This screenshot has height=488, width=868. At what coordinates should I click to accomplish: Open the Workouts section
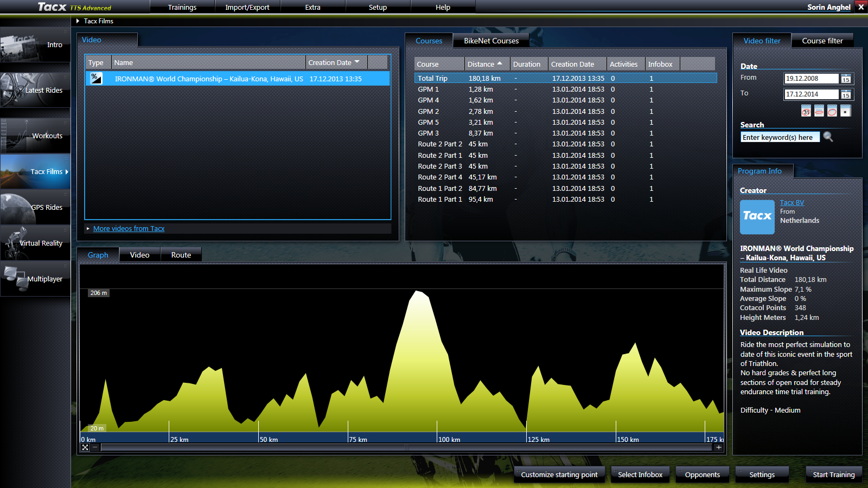(35, 136)
